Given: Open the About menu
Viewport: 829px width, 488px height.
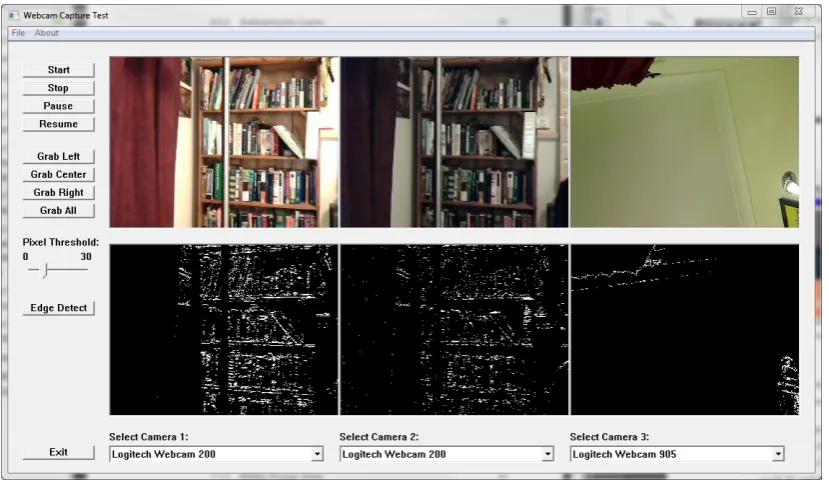Looking at the screenshot, I should [x=47, y=33].
